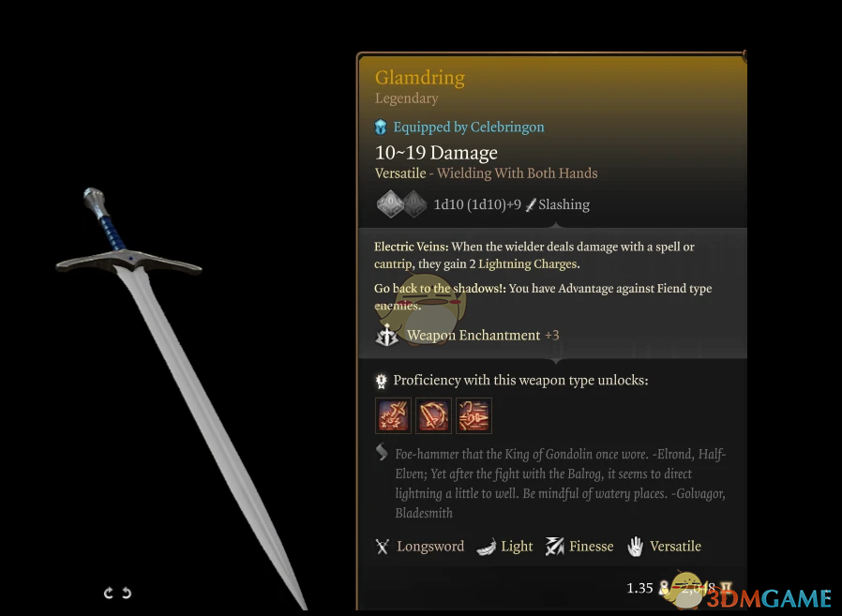The width and height of the screenshot is (842, 616).
Task: Click the rotate left arrow icon
Action: tap(109, 593)
